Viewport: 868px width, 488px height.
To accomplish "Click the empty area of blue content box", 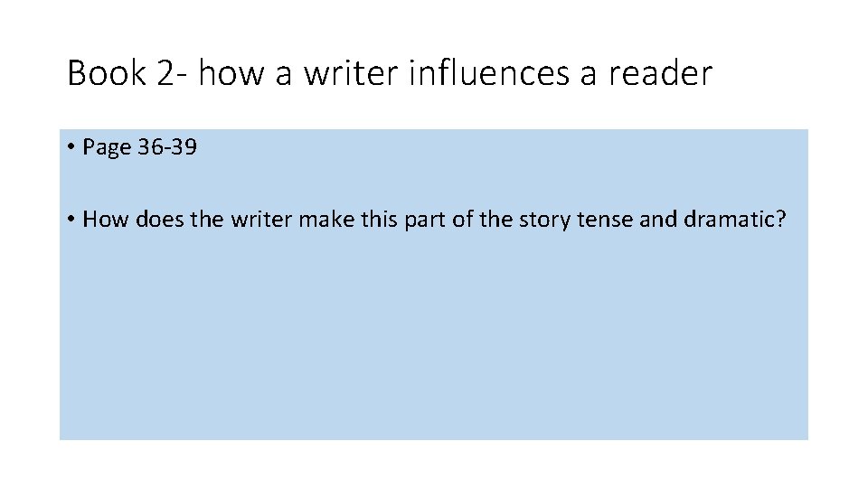I will [x=434, y=343].
